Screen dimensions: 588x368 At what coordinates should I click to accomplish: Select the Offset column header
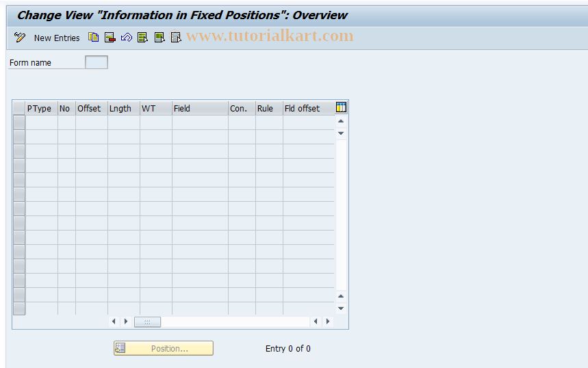click(x=92, y=108)
